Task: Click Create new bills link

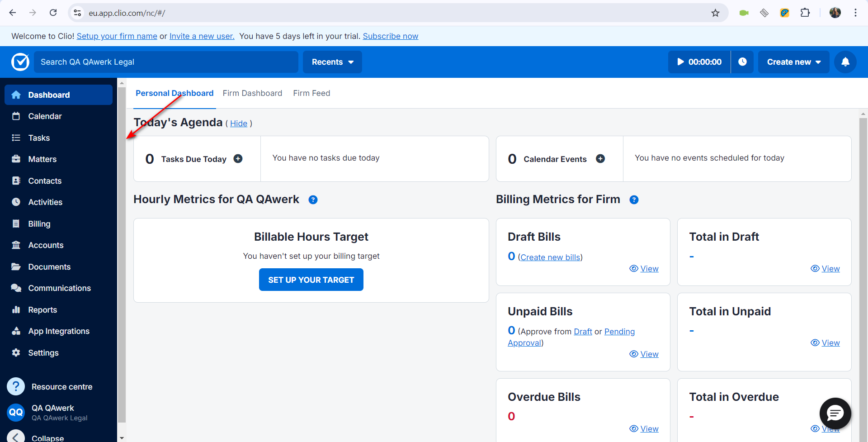Action: pos(550,257)
